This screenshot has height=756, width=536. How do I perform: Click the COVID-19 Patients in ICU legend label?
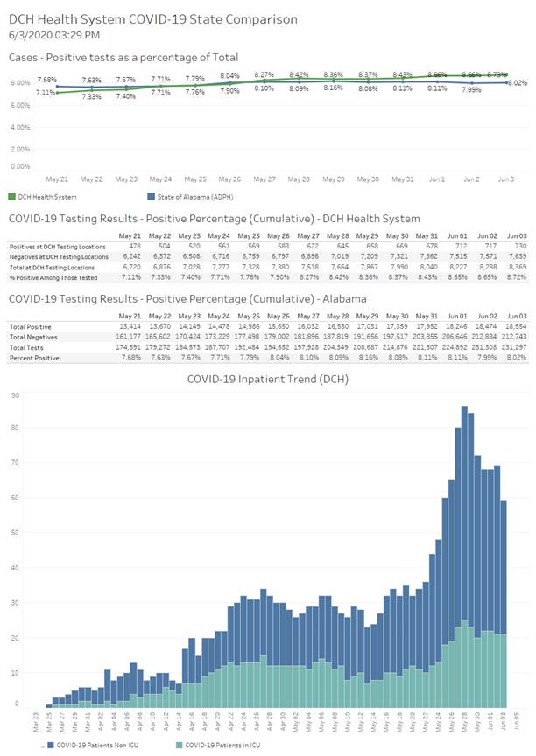tap(222, 745)
